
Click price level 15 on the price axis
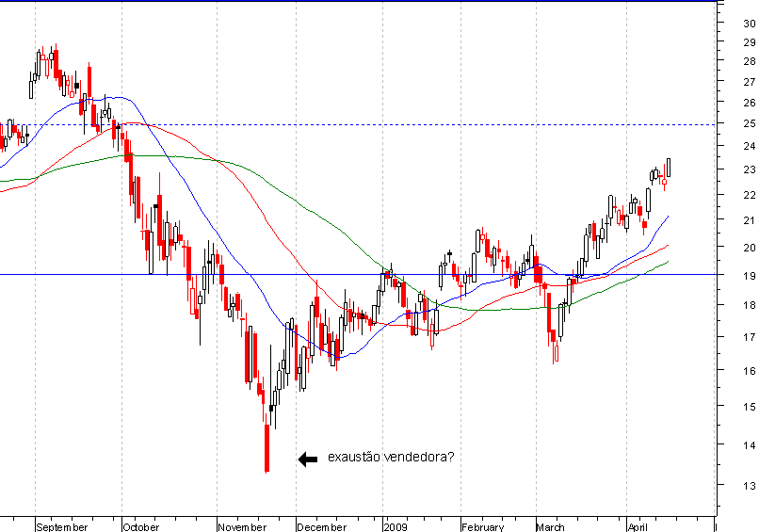[750, 407]
